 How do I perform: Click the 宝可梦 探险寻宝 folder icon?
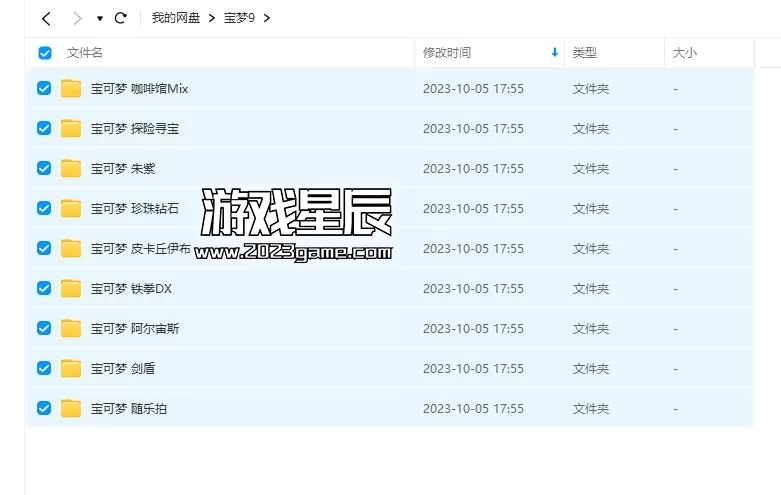click(71, 128)
